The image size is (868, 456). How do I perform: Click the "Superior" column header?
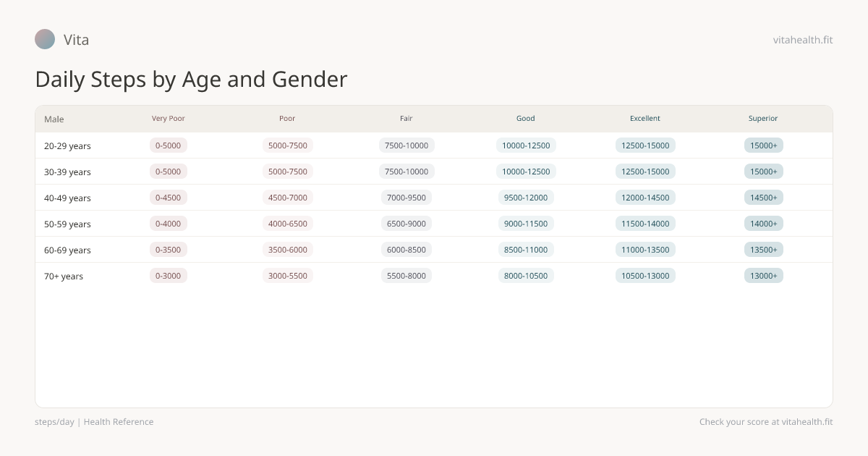(x=763, y=119)
